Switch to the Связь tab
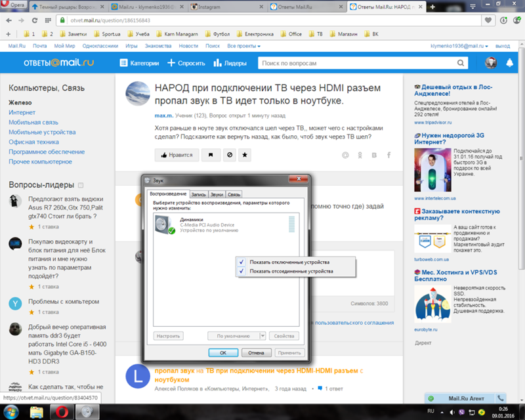525x420 pixels. (x=234, y=195)
